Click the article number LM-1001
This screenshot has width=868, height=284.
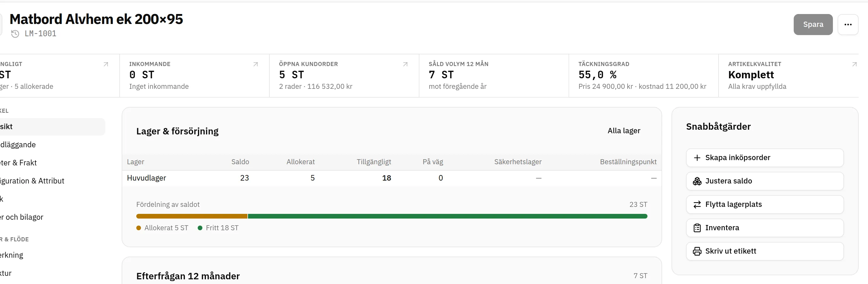(40, 34)
